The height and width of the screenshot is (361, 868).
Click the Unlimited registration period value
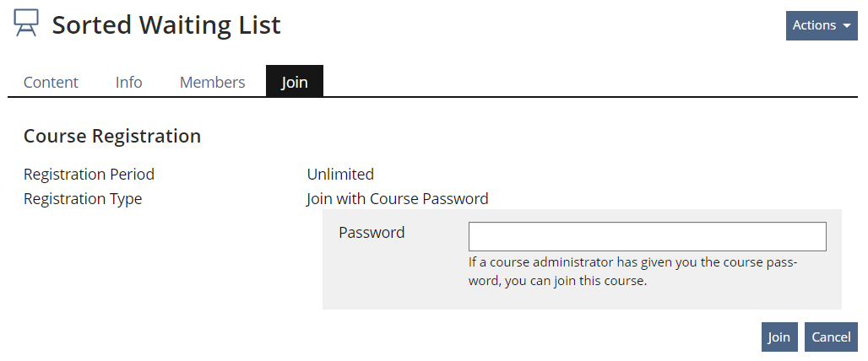[340, 175]
